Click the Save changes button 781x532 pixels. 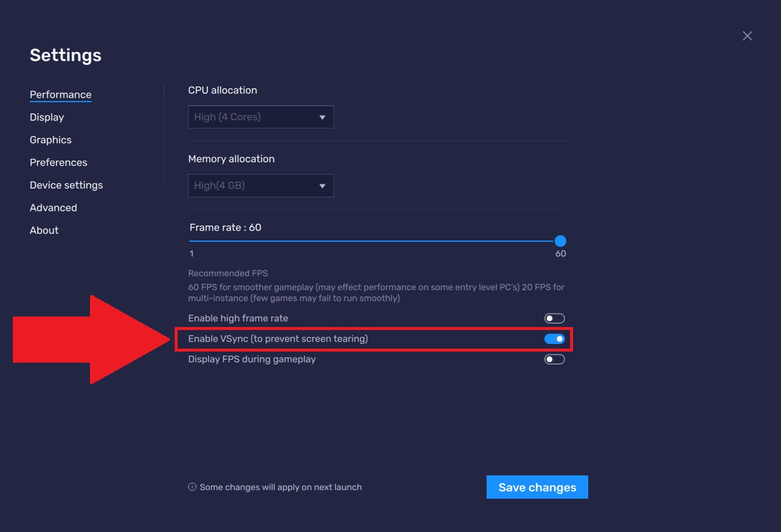(x=537, y=487)
